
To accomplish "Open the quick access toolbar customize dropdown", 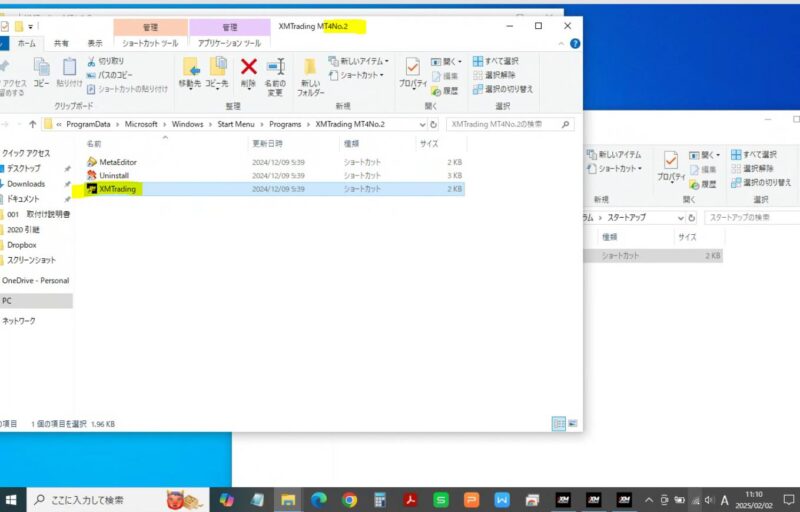I will 31,27.
